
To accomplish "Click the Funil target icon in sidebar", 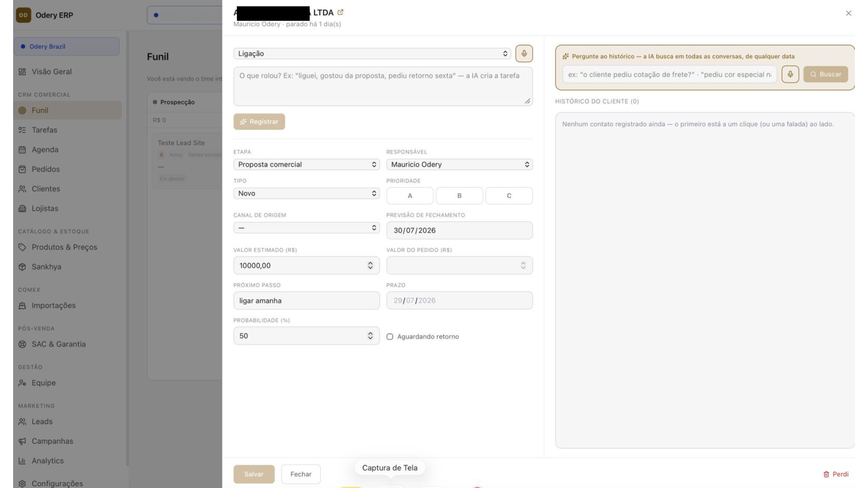I will click(22, 110).
